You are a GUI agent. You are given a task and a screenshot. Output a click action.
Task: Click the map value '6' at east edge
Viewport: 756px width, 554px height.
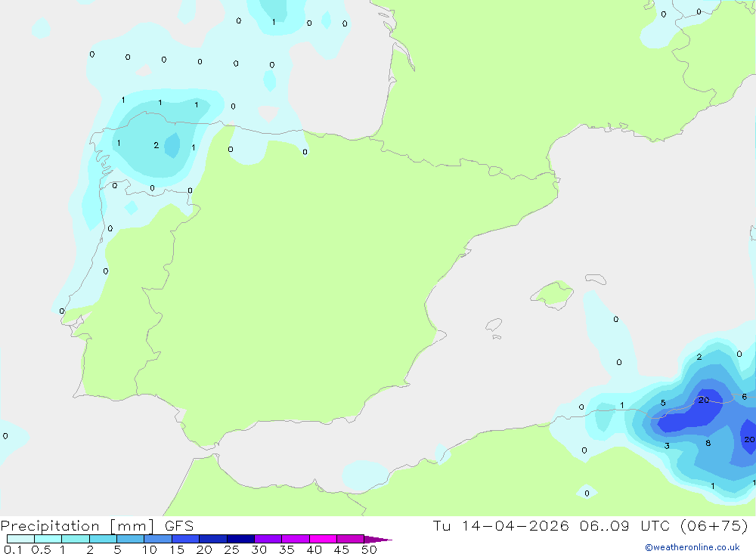[x=745, y=397]
